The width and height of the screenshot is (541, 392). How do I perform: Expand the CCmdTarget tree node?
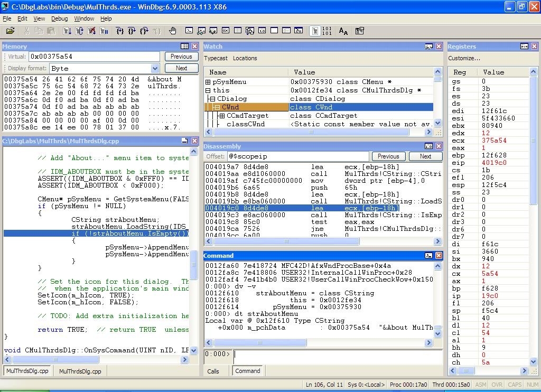coord(222,116)
